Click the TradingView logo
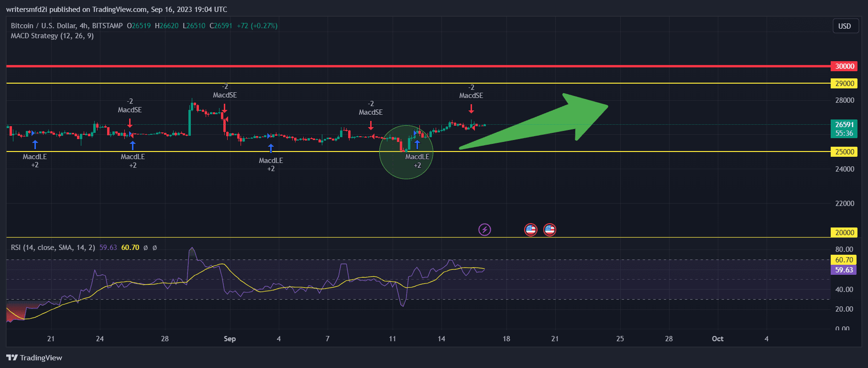 (x=34, y=357)
